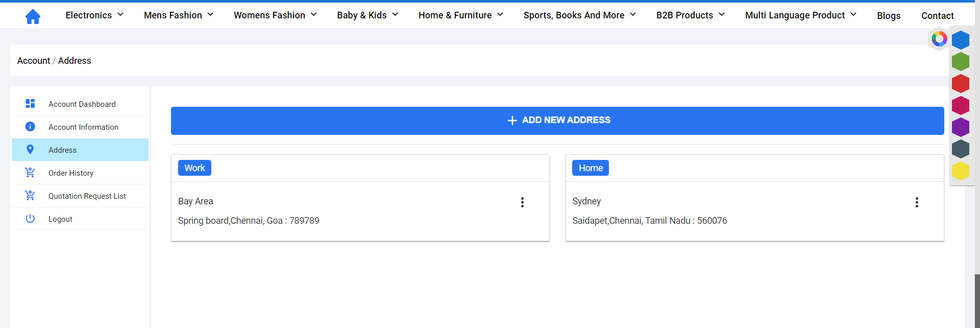The height and width of the screenshot is (328, 980).
Task: Pick the yellow theme color swatch
Action: (961, 171)
